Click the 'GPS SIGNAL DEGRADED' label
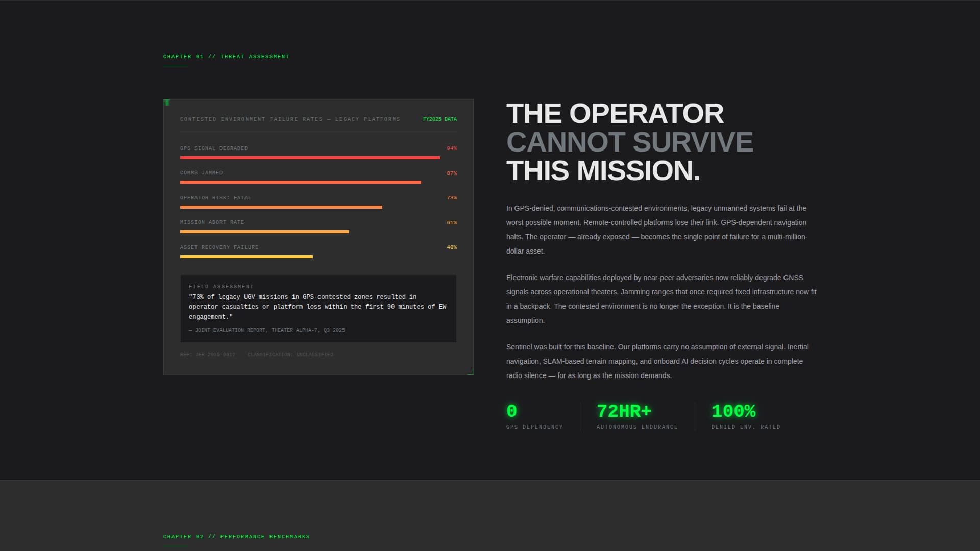980x551 pixels. [214, 148]
